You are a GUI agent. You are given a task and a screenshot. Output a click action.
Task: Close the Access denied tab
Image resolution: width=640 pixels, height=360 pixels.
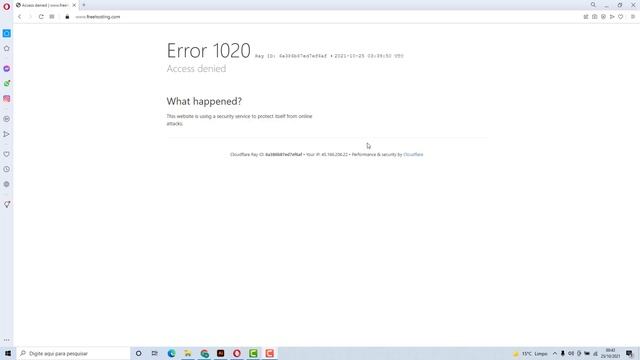[74, 5]
